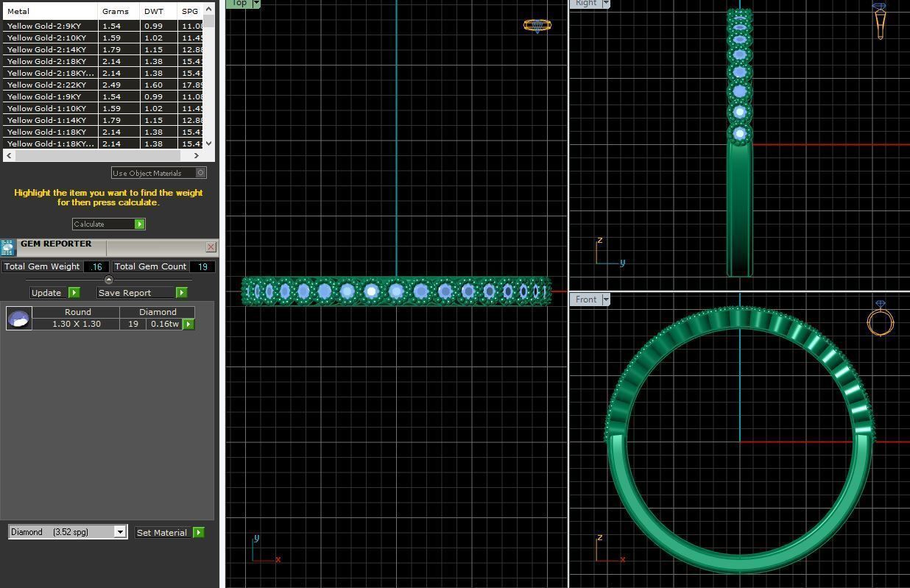Click the green arrow beside Save Report
Image resolution: width=910 pixels, height=588 pixels.
click(x=181, y=292)
